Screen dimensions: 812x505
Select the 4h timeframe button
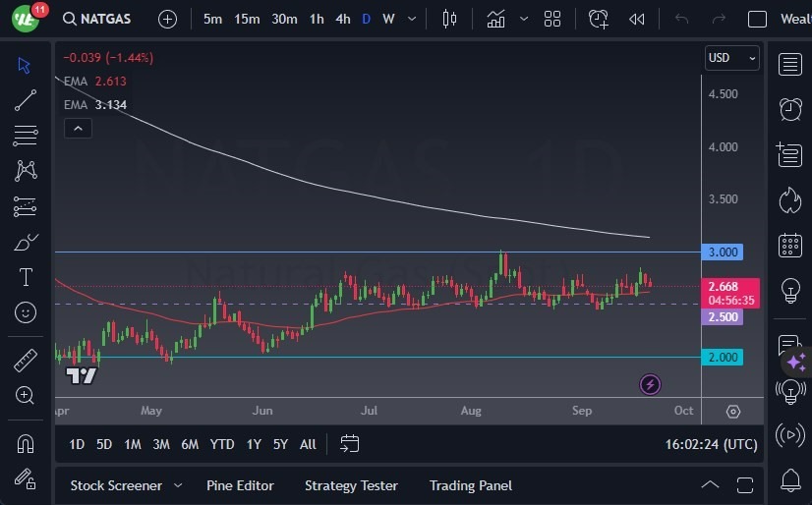[342, 19]
